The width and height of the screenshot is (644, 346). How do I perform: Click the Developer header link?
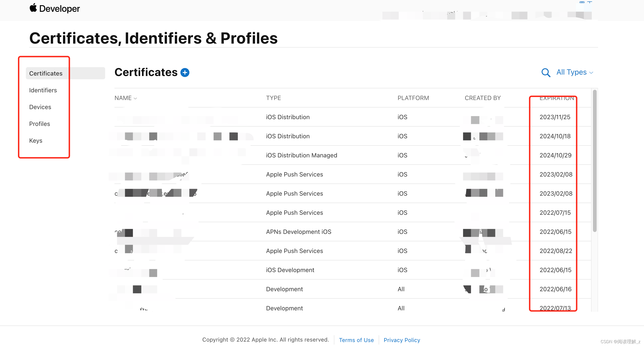59,9
